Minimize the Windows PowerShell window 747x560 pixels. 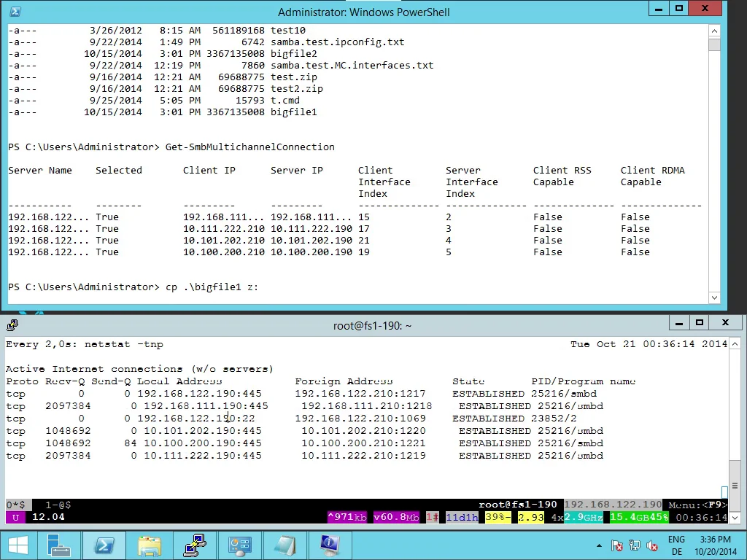pyautogui.click(x=659, y=9)
